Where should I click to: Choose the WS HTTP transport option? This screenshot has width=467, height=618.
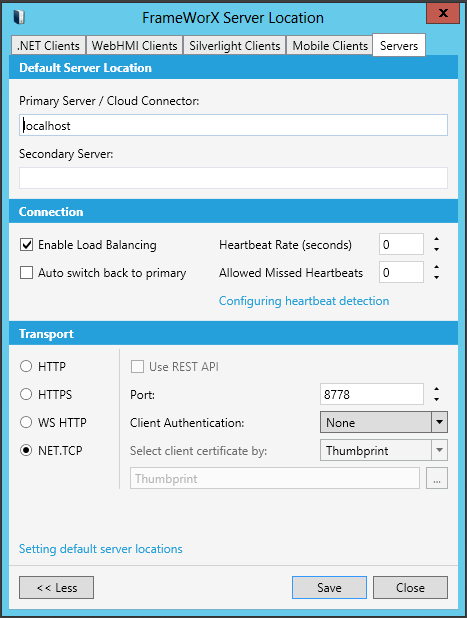click(x=26, y=422)
